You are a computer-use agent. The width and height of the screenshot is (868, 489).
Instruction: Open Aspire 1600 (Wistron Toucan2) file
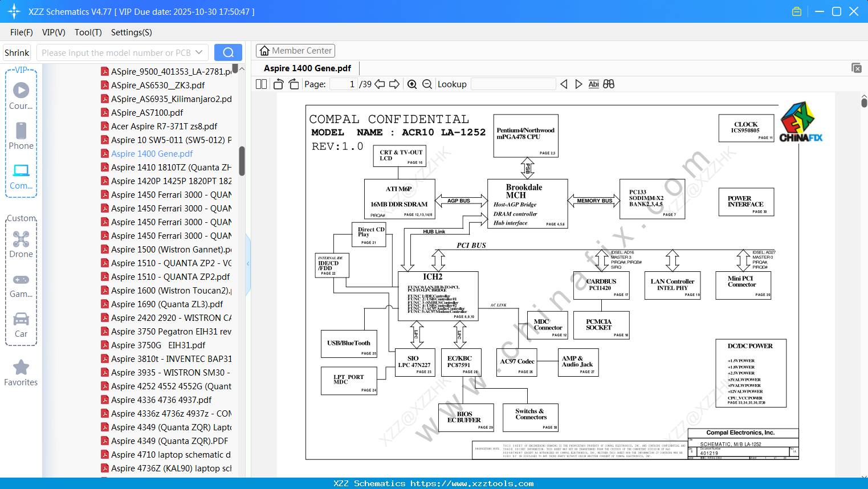point(166,291)
